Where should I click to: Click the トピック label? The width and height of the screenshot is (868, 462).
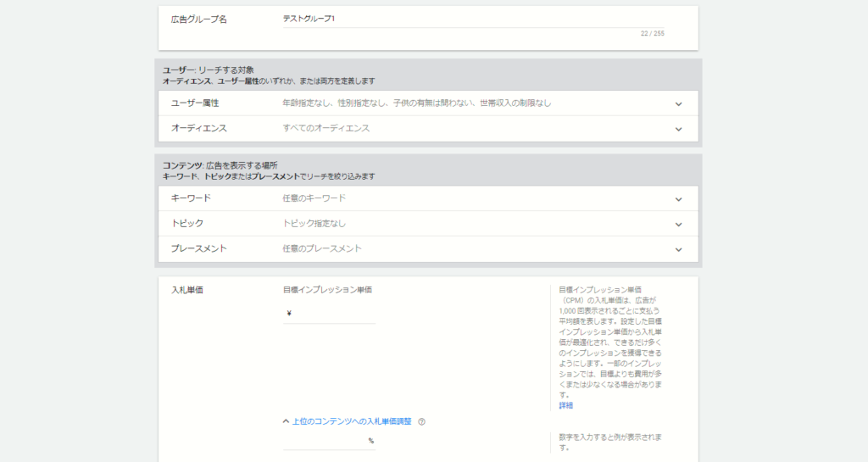coord(187,224)
